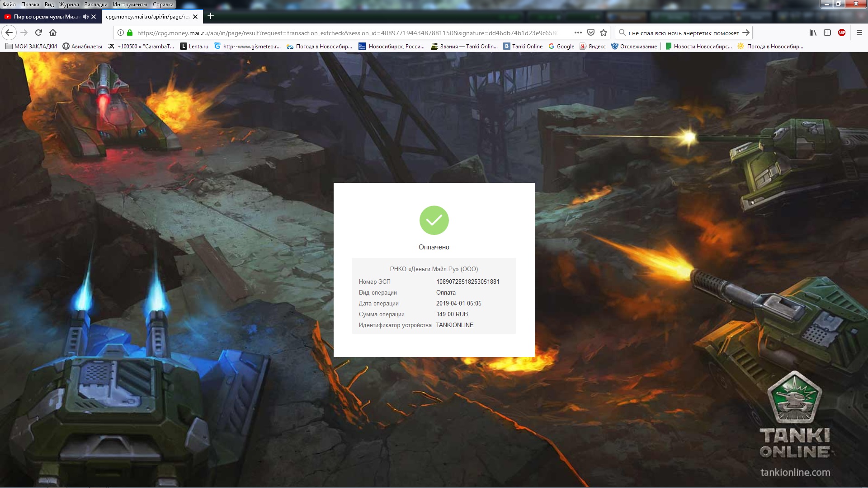Image resolution: width=868 pixels, height=488 pixels.
Task: Open the +100500 CarambaTV bookmark
Action: [141, 47]
